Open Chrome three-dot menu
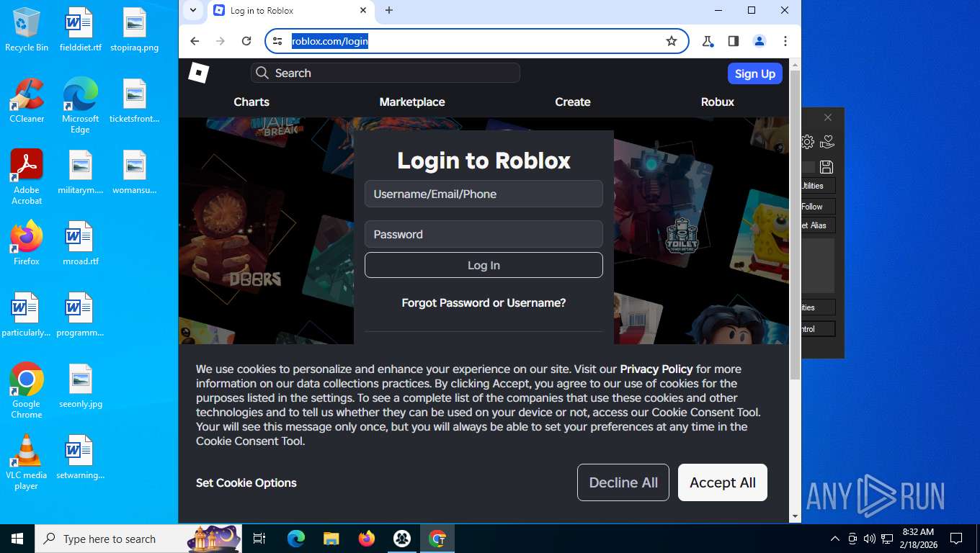 [x=785, y=41]
